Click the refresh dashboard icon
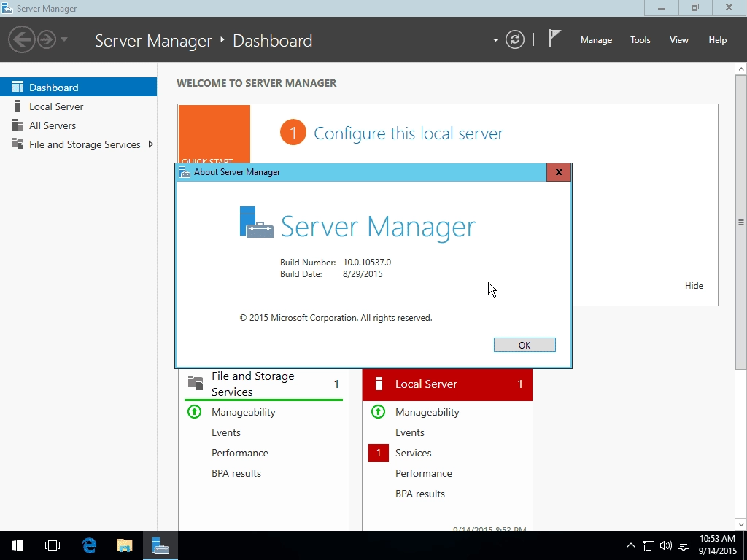 [515, 39]
